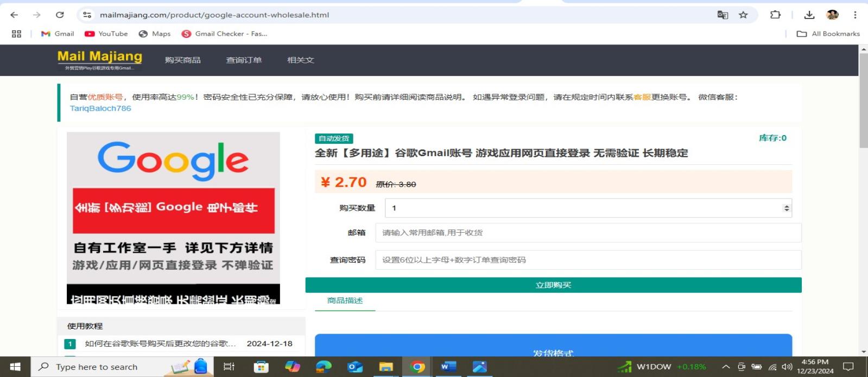Open the 查询订单 navigation menu item
This screenshot has height=377, width=868.
244,60
